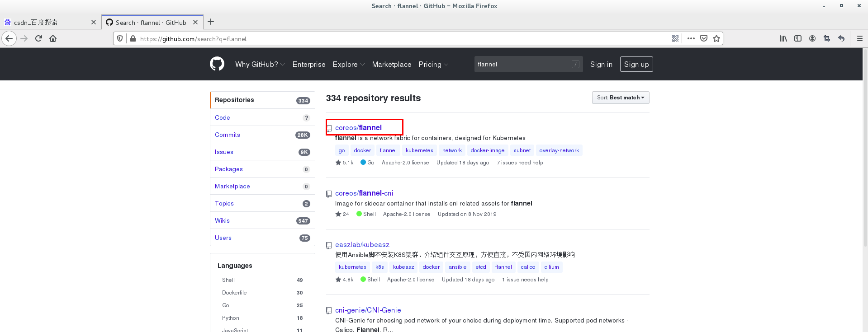Click the 4.8k star count for kubeasz
The height and width of the screenshot is (332, 868).
[344, 280]
